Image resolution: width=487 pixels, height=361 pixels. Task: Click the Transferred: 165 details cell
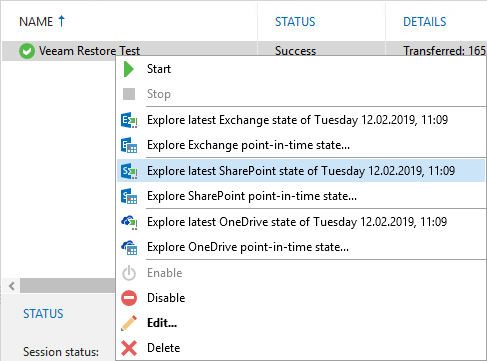pyautogui.click(x=444, y=50)
